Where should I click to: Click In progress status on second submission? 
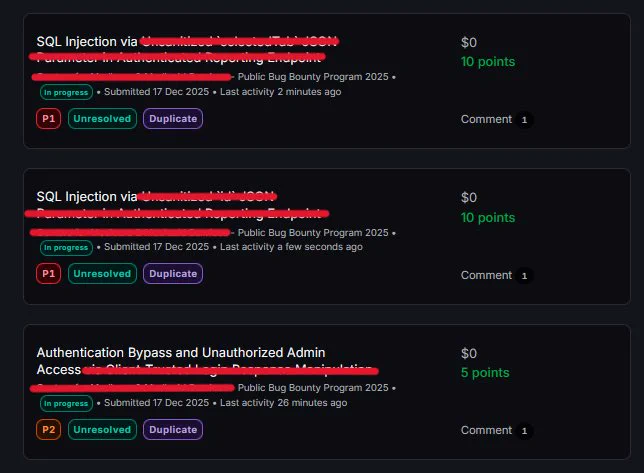(66, 248)
